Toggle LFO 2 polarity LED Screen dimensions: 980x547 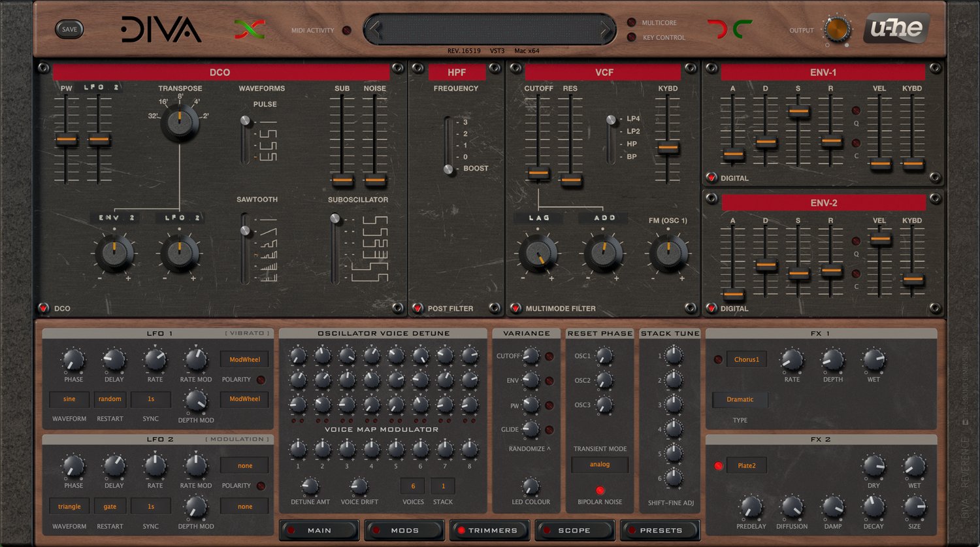click(x=261, y=486)
